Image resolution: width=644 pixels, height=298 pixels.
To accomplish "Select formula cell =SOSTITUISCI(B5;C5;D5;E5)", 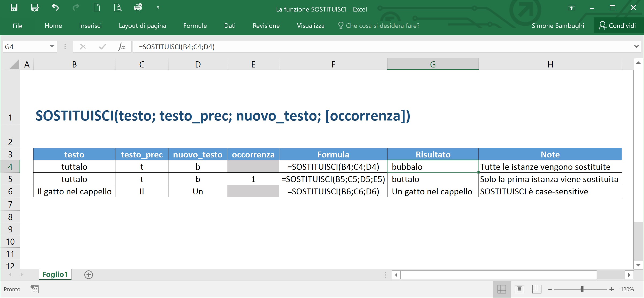I will 333,179.
